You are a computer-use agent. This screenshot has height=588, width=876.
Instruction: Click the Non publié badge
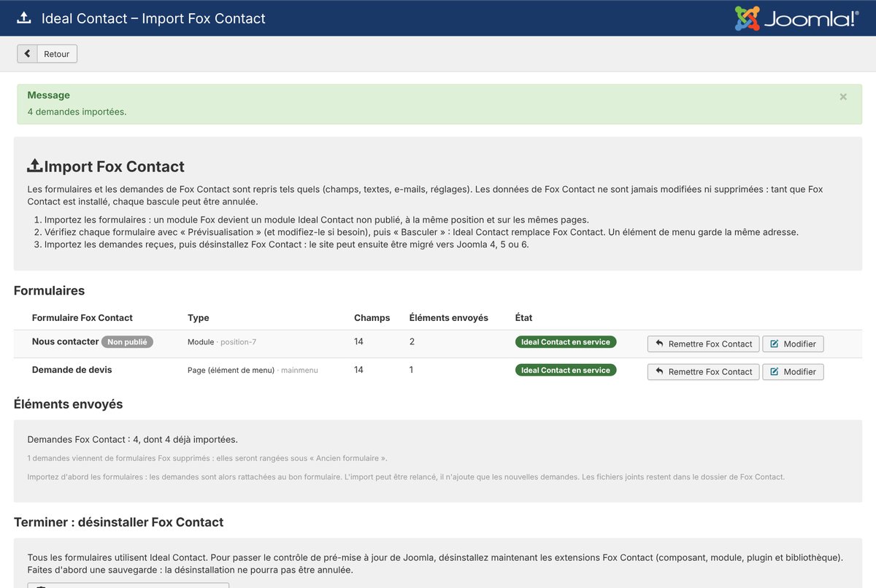[127, 341]
